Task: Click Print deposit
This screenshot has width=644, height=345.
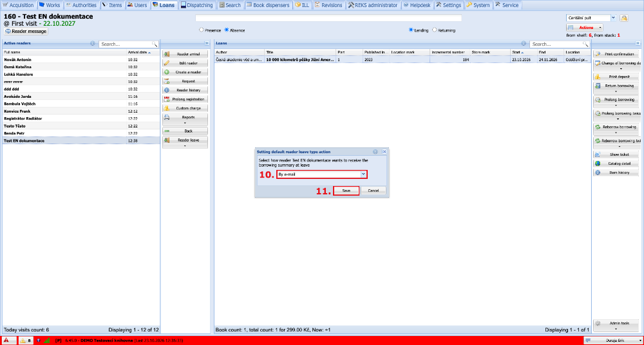Action: 616,77
